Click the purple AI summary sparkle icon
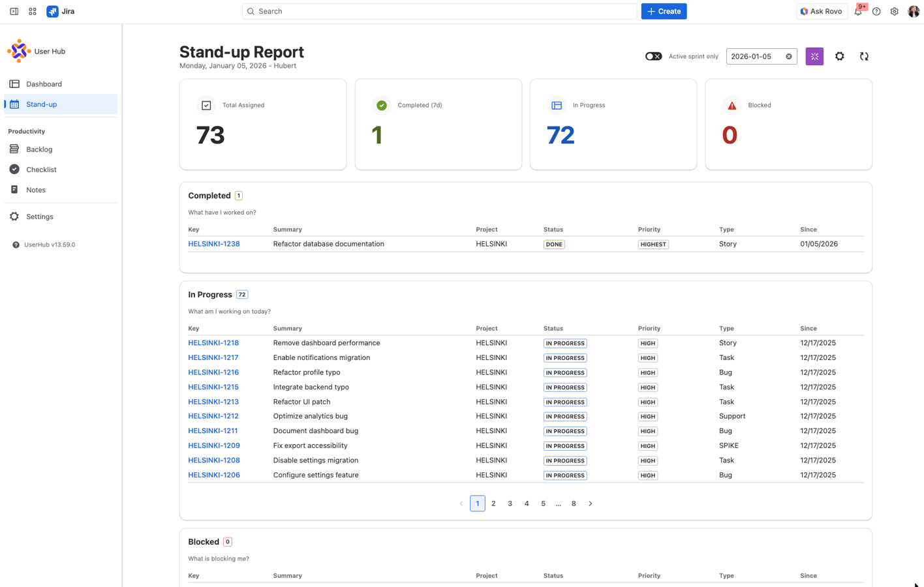Screen dimensions: 924x587 [814, 57]
